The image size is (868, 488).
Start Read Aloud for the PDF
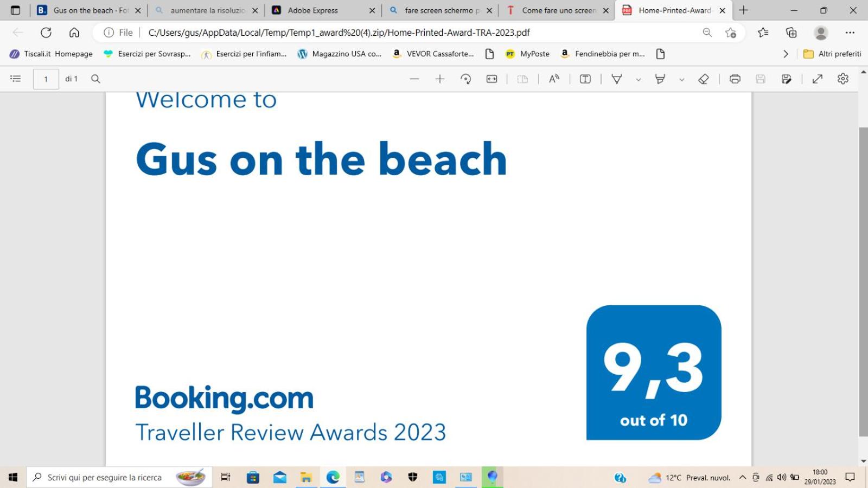click(x=554, y=79)
